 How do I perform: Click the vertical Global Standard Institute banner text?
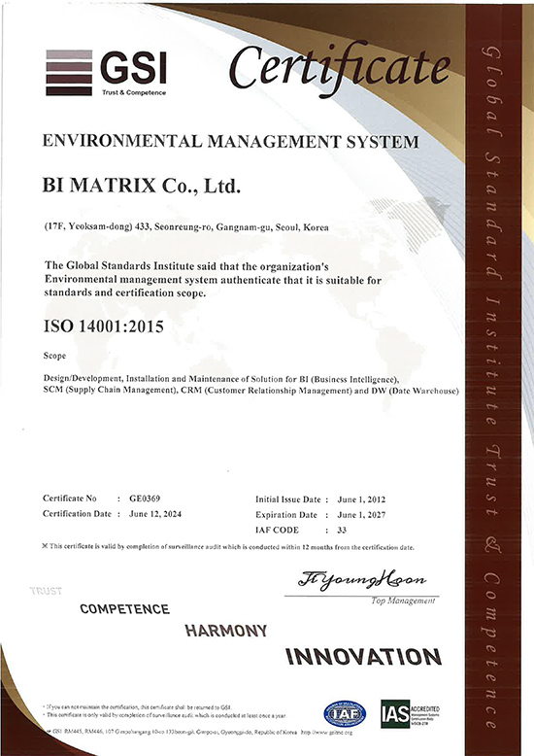[x=492, y=388]
